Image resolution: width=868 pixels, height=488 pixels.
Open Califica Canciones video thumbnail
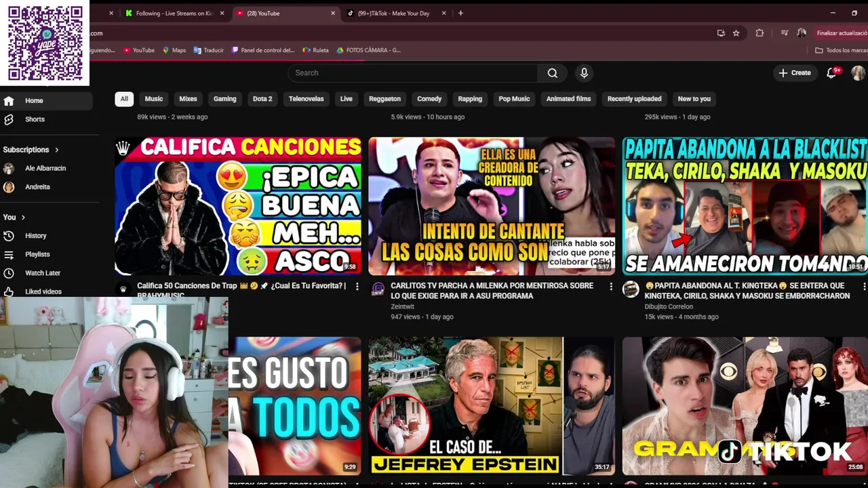[238, 206]
